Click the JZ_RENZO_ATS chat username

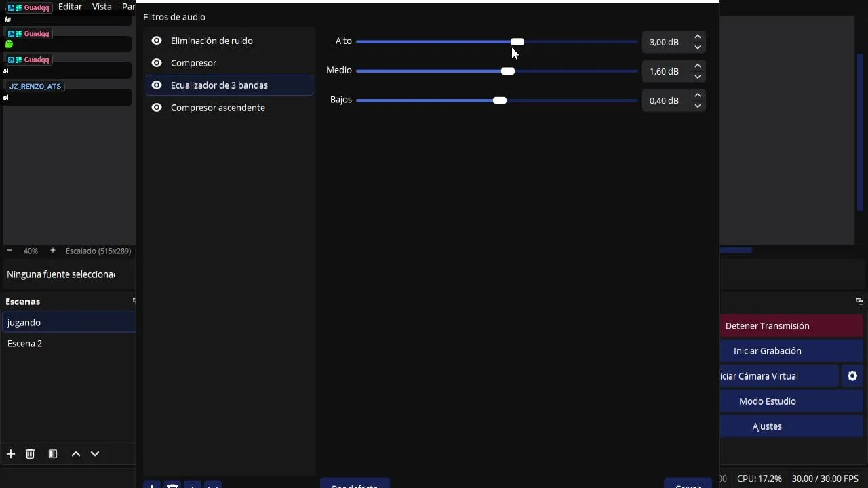tap(35, 87)
